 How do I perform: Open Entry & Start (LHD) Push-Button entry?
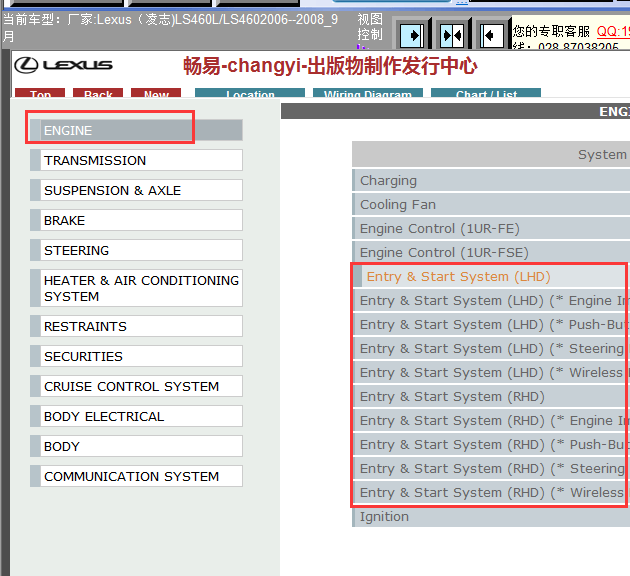pos(491,325)
